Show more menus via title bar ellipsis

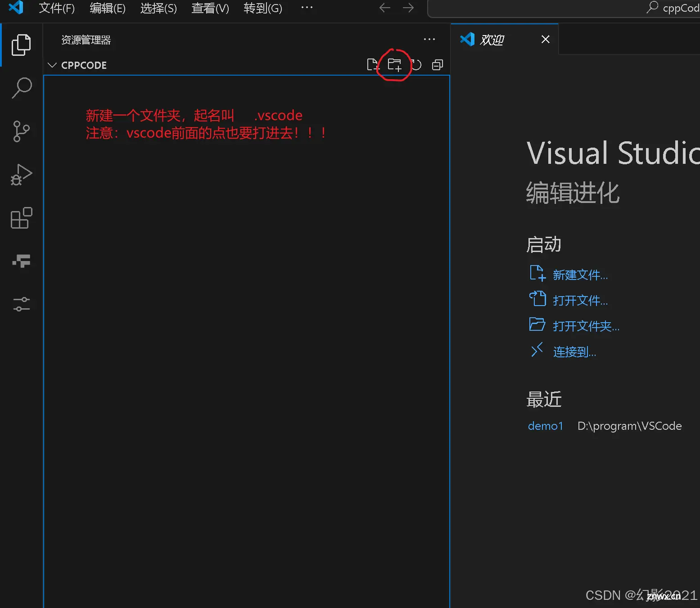click(x=307, y=8)
